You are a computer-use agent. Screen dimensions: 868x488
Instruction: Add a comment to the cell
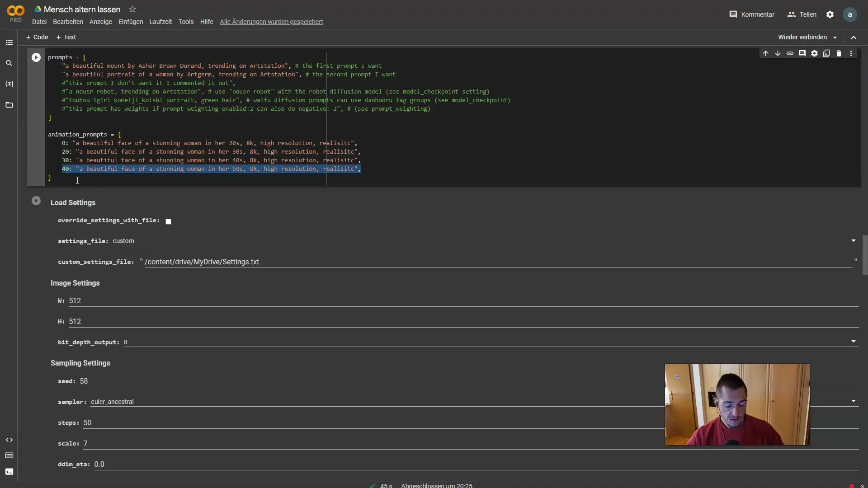pos(802,53)
